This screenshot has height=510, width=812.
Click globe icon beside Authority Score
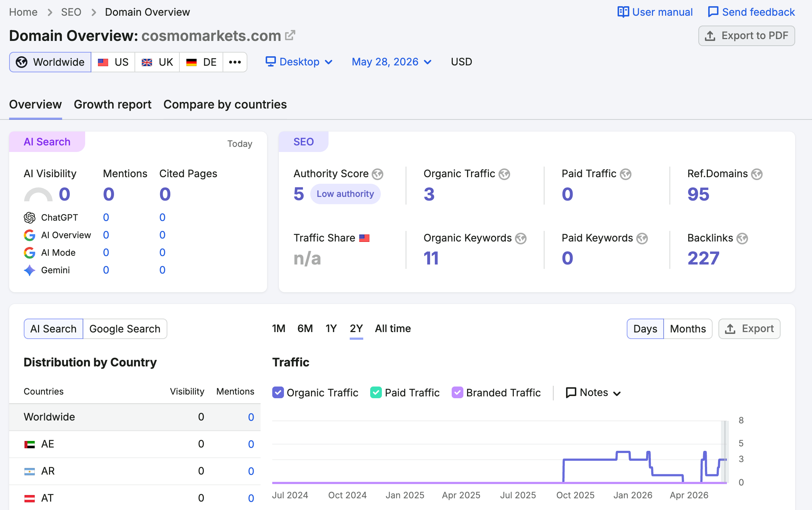pyautogui.click(x=377, y=174)
